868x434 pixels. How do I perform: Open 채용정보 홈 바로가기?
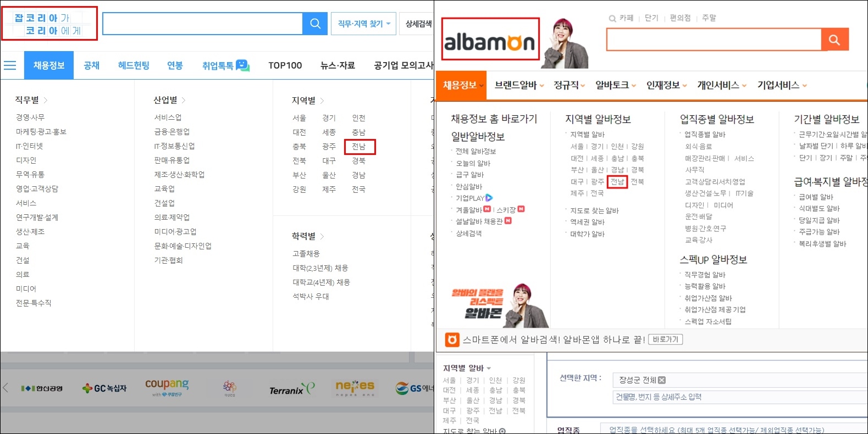(494, 119)
